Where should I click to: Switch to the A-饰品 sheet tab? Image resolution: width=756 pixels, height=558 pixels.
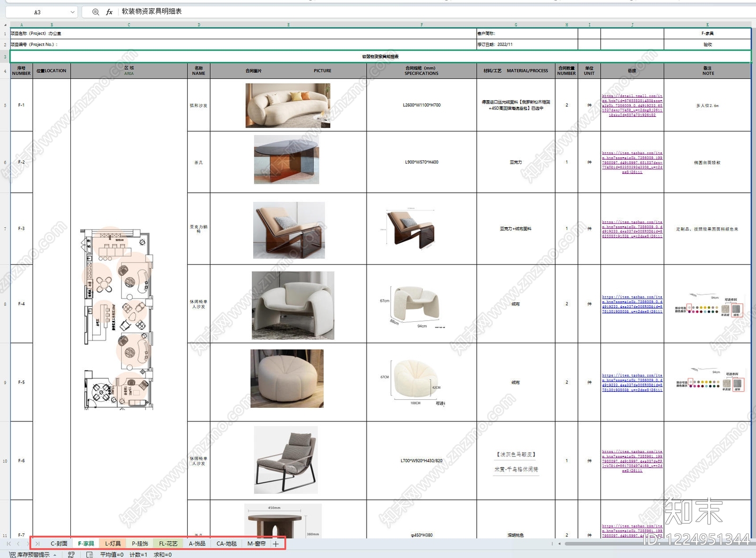[197, 544]
